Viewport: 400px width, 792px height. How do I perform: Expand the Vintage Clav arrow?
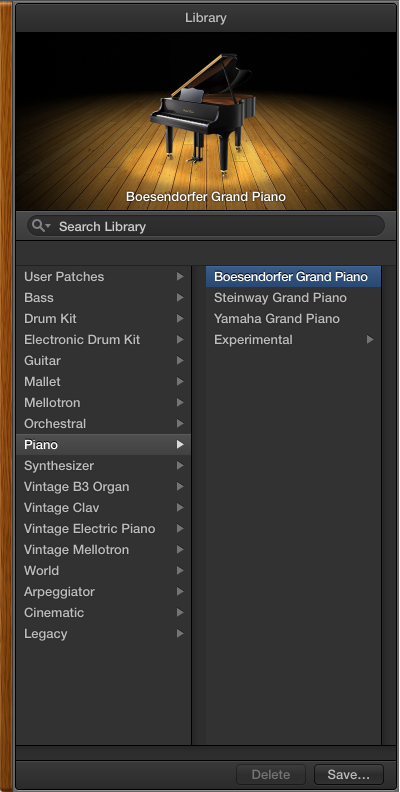pyautogui.click(x=180, y=508)
